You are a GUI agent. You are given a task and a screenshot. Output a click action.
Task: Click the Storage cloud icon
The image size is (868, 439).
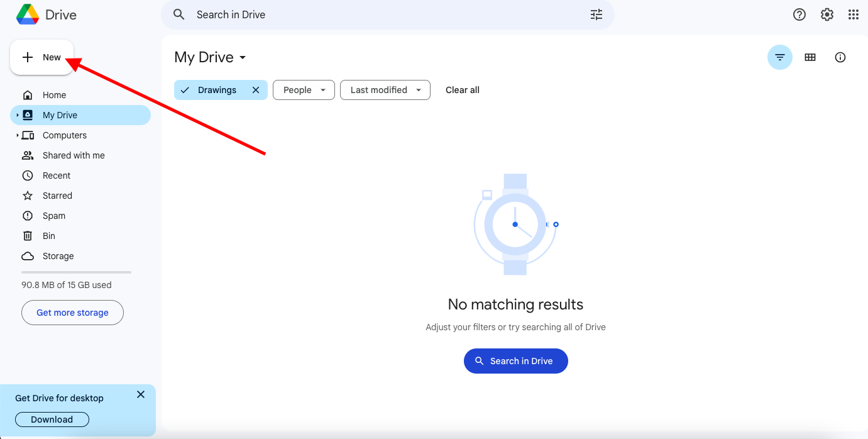[28, 256]
